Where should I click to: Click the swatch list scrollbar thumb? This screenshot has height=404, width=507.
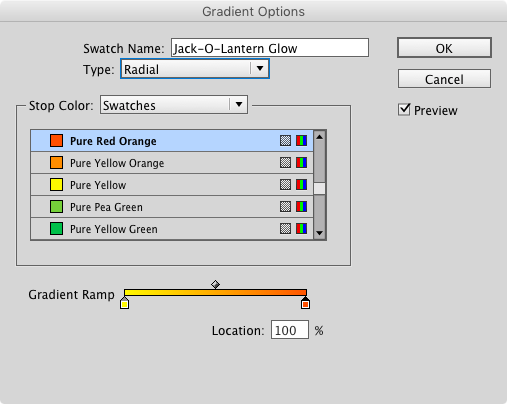pyautogui.click(x=319, y=189)
